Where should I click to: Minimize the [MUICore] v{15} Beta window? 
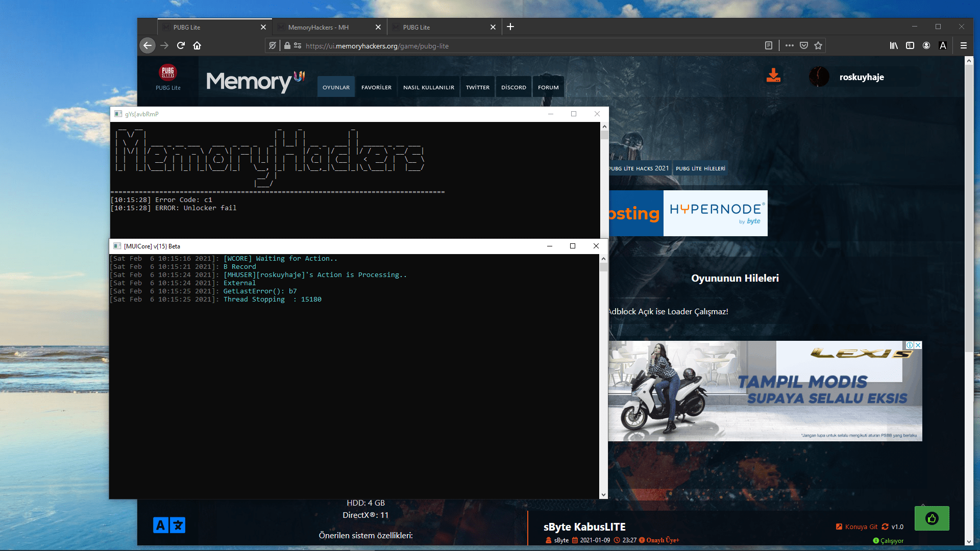coord(550,246)
